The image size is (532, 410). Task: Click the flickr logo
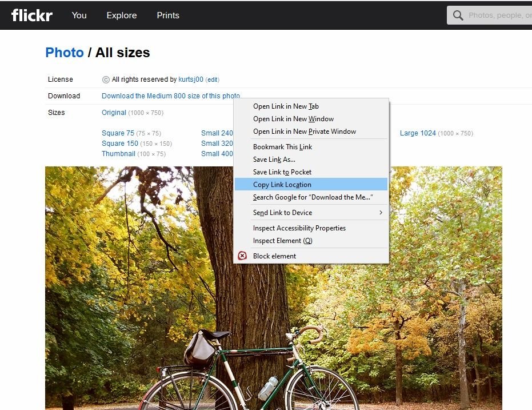pos(32,15)
